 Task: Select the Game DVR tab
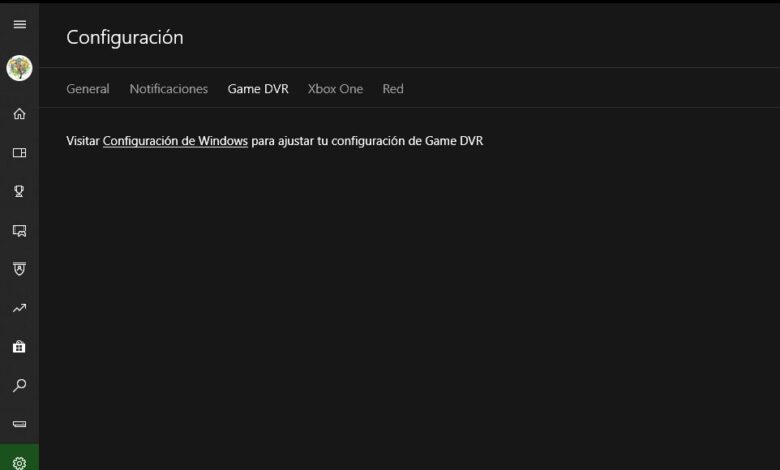[258, 89]
